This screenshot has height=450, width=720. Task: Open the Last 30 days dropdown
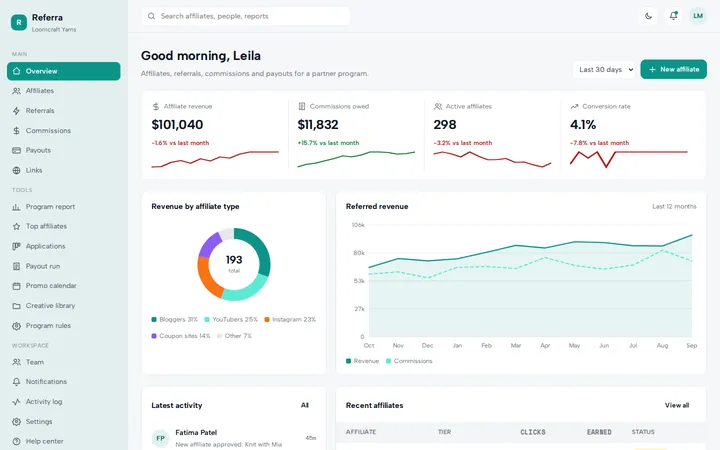tap(604, 69)
